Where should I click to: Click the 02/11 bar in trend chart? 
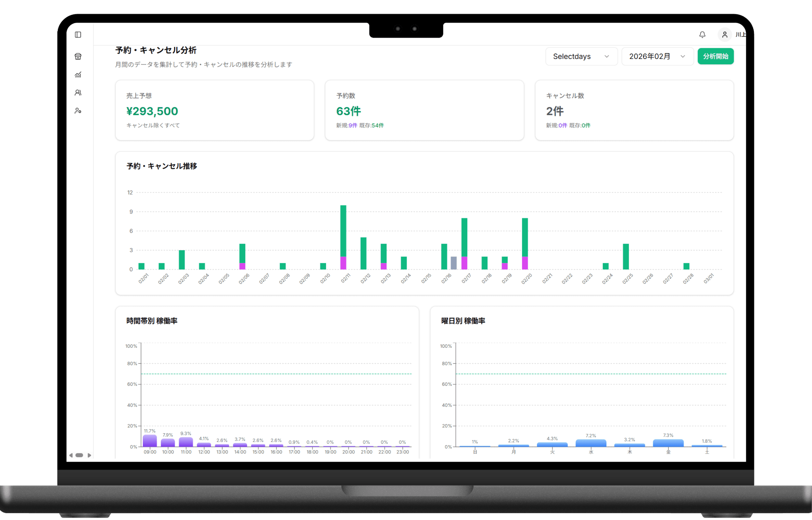[x=343, y=237]
